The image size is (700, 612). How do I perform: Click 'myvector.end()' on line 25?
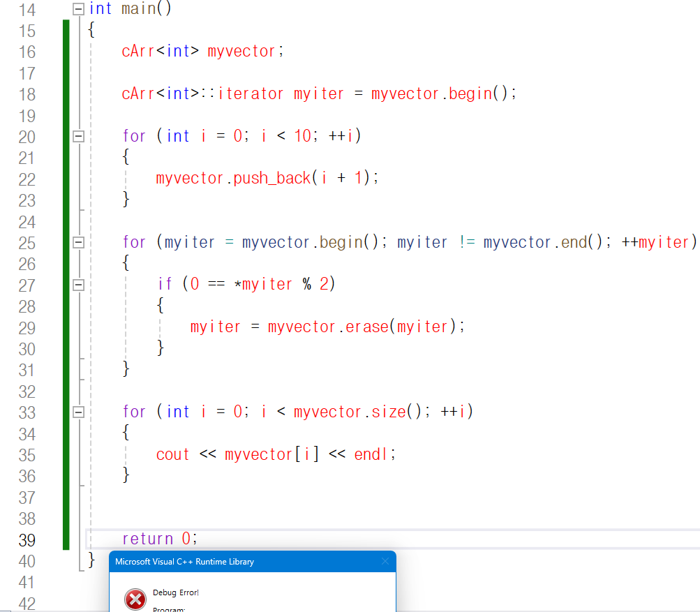coord(543,242)
